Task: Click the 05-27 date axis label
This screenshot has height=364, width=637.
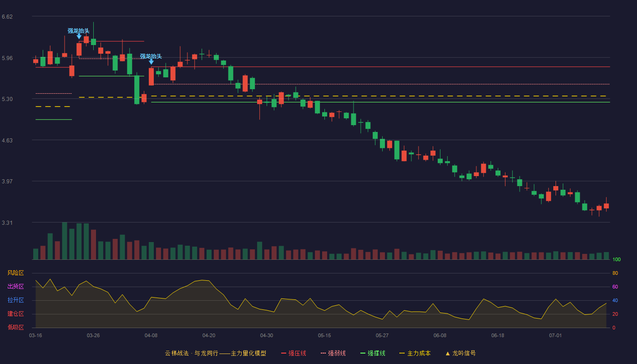Action: 382,335
